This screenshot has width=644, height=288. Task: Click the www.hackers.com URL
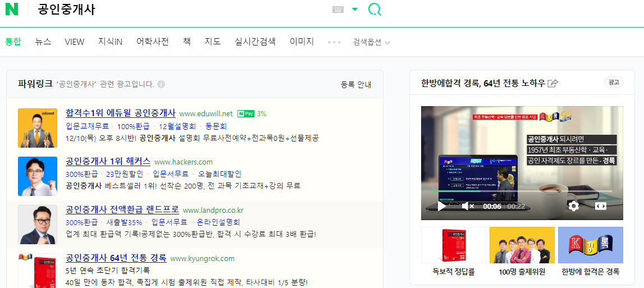(x=184, y=162)
